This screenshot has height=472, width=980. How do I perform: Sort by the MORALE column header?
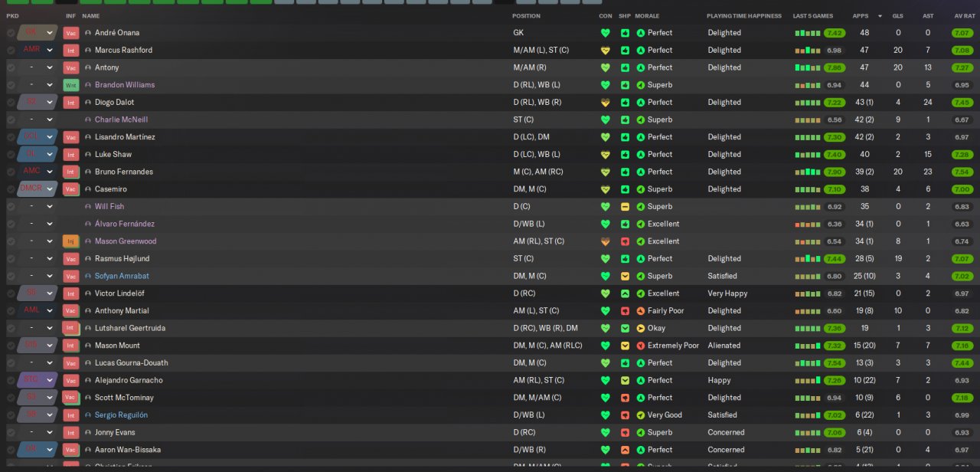coord(647,16)
